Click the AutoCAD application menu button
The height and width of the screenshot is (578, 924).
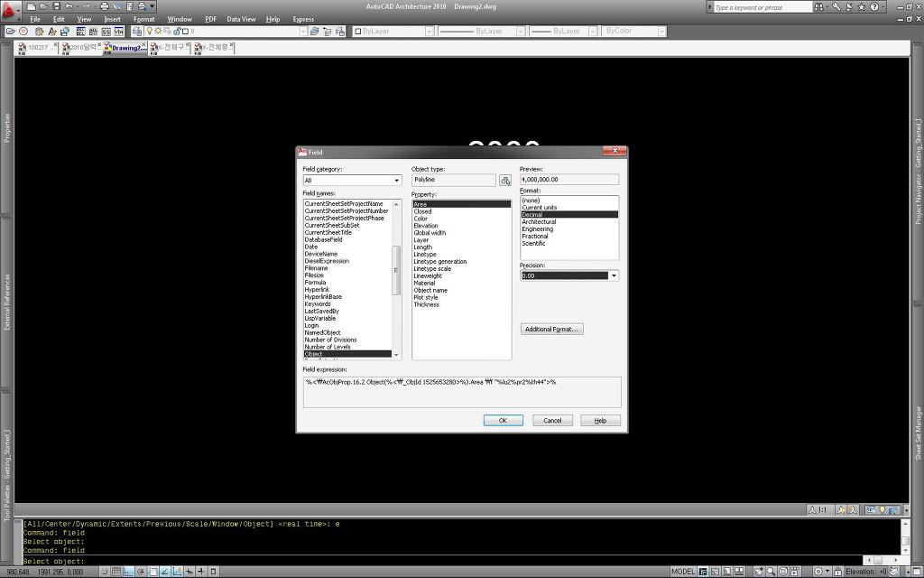pos(11,11)
